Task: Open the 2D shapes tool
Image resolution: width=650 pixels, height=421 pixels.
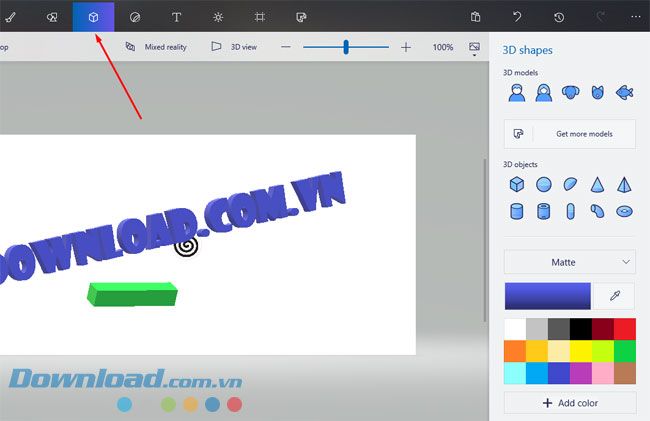Action: coord(52,17)
